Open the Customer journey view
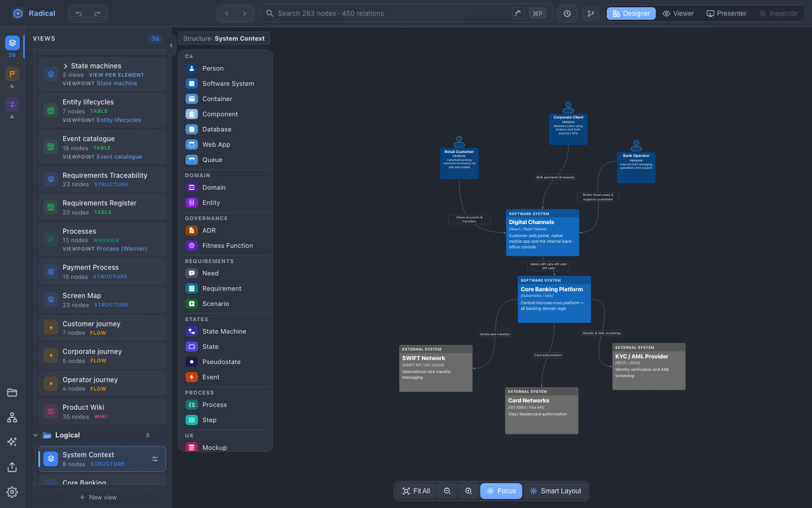This screenshot has width=812, height=508. click(x=102, y=328)
